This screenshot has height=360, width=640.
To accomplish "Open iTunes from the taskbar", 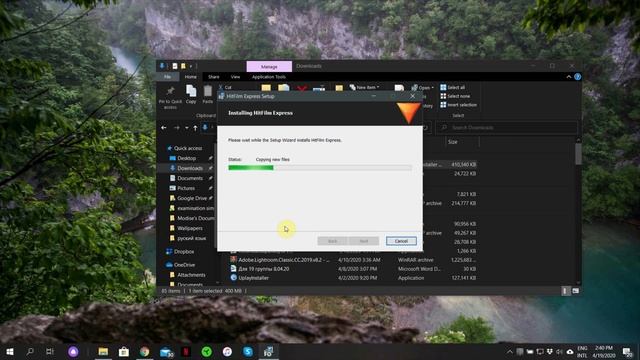I will coord(227,351).
